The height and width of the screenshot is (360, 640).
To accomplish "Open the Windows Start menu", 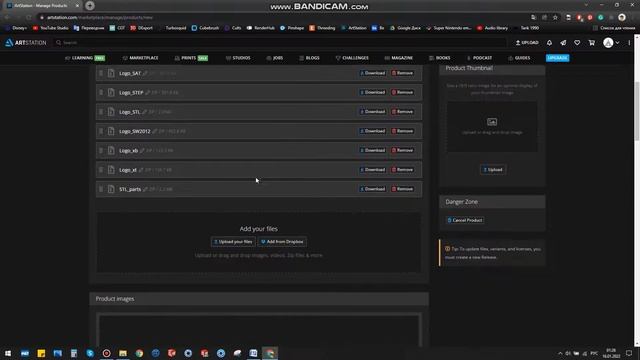I will click(8, 353).
